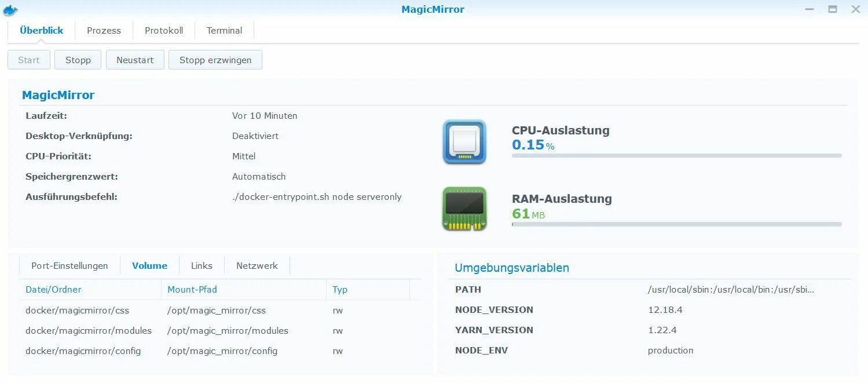The height and width of the screenshot is (383, 868).
Task: Open the Port-Einstellungen section
Action: pos(69,265)
